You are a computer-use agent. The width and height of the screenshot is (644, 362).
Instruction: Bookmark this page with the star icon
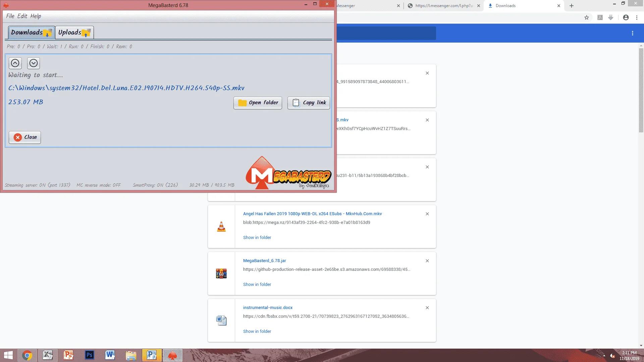coord(587,18)
